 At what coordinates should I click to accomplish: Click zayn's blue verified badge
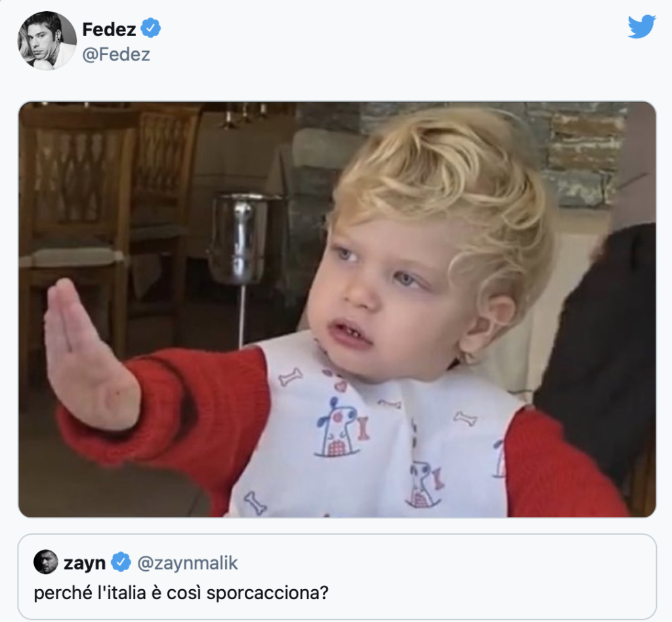tap(120, 562)
